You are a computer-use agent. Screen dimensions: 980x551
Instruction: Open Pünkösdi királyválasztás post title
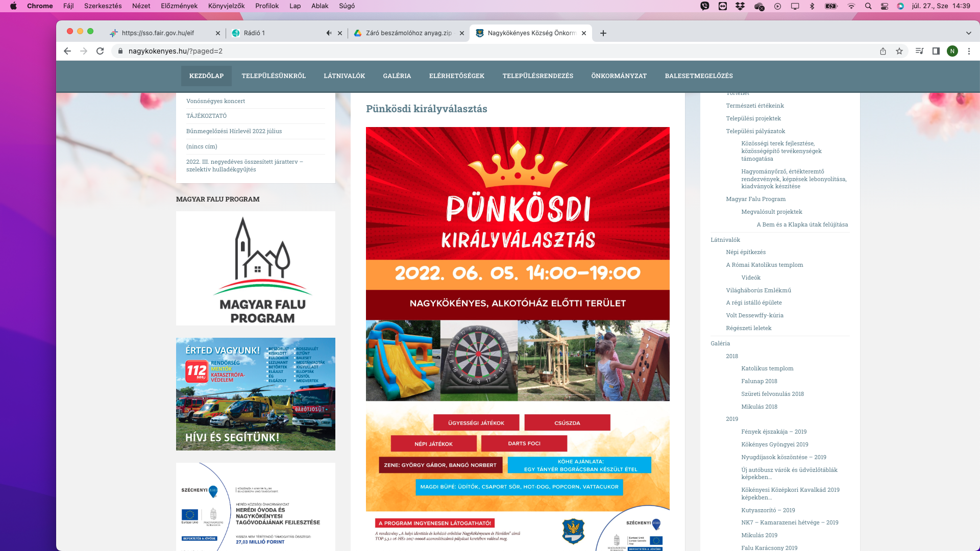pyautogui.click(x=426, y=109)
